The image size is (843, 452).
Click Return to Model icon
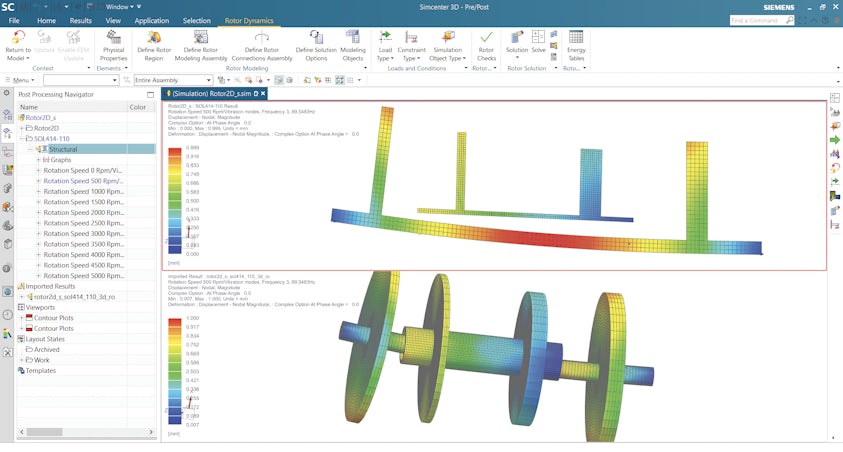[18, 38]
